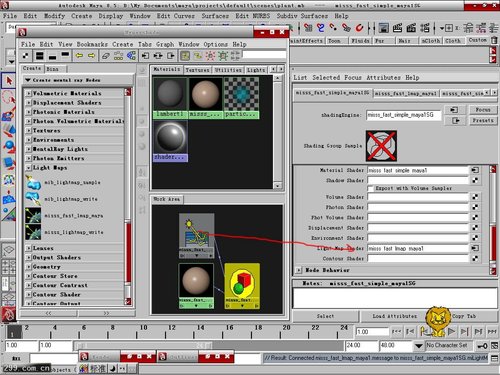Switch to Lights tab in Hypershade
Screen dimensions: 500x375
pos(256,70)
